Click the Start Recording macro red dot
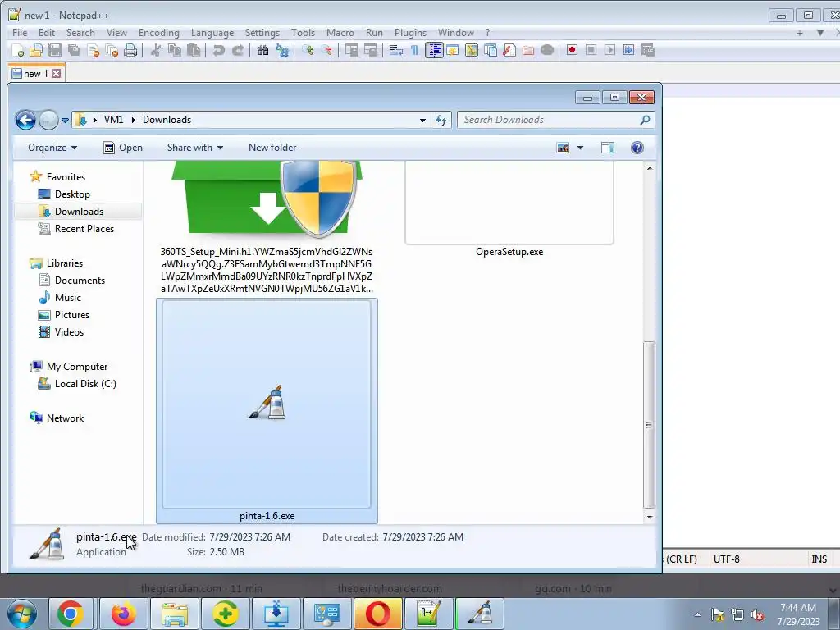Viewport: 840px width, 630px height. coord(572,50)
